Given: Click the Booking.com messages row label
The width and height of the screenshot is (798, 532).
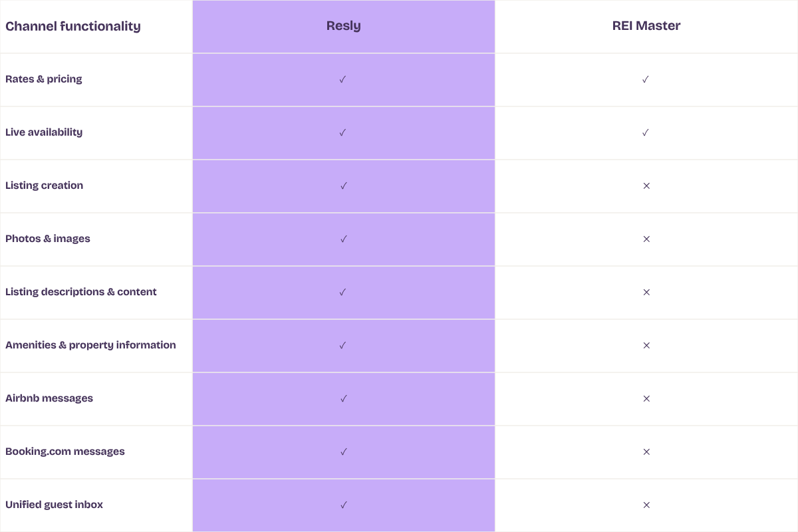Looking at the screenshot, I should [x=65, y=452].
